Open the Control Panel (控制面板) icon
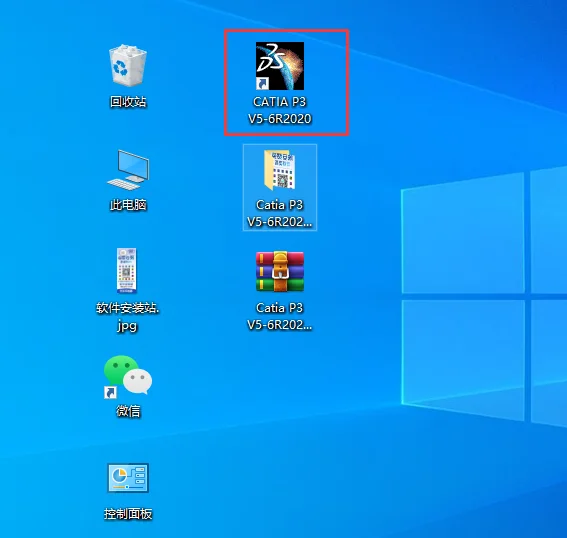The width and height of the screenshot is (567, 538). (x=128, y=478)
